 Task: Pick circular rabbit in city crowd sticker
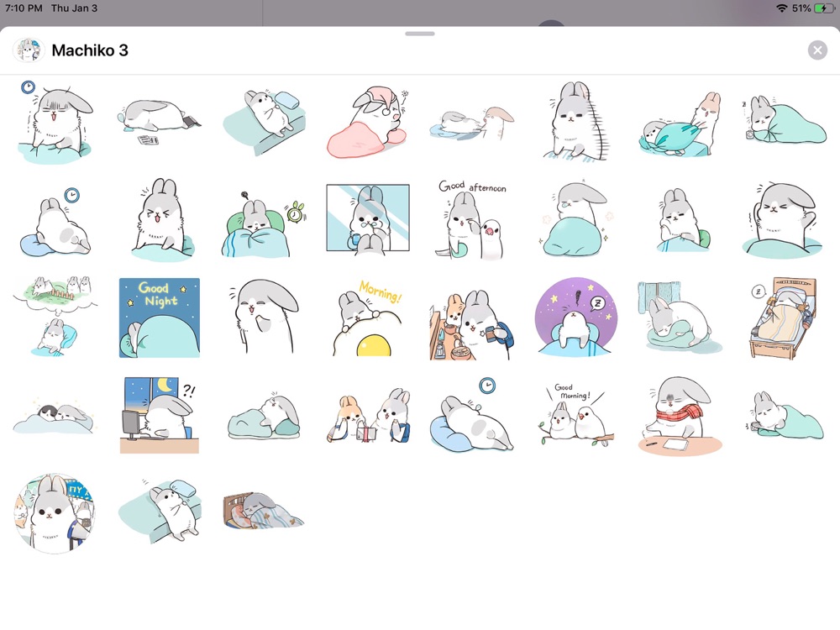pos(54,513)
